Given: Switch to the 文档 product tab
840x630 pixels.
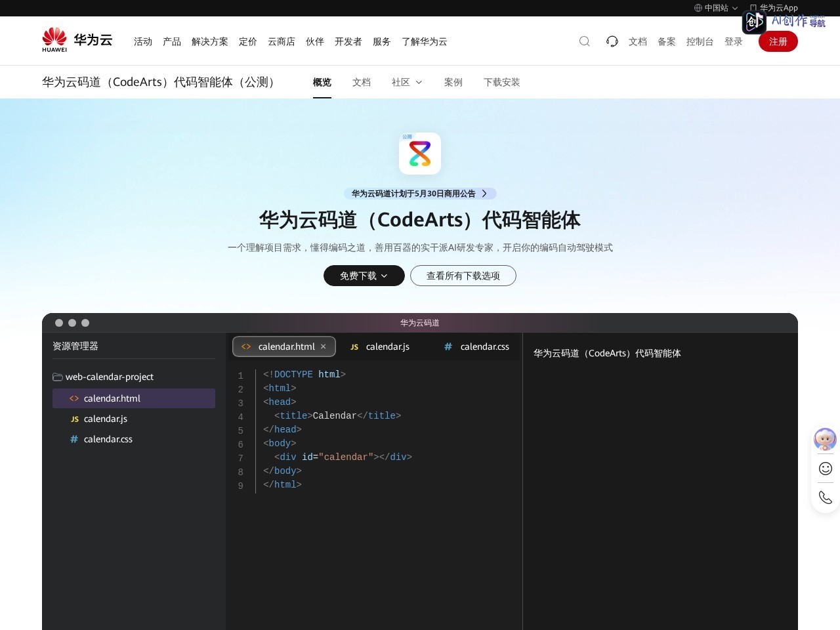Looking at the screenshot, I should [x=362, y=82].
